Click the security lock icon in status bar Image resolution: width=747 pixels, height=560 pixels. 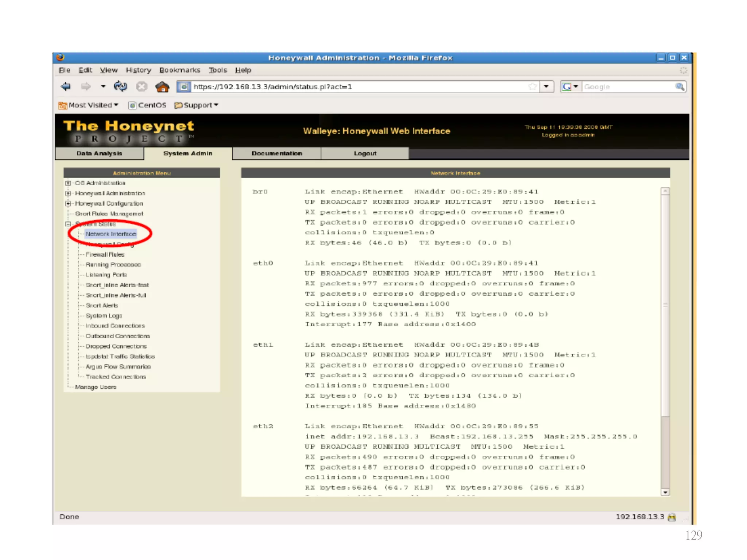pos(672,517)
